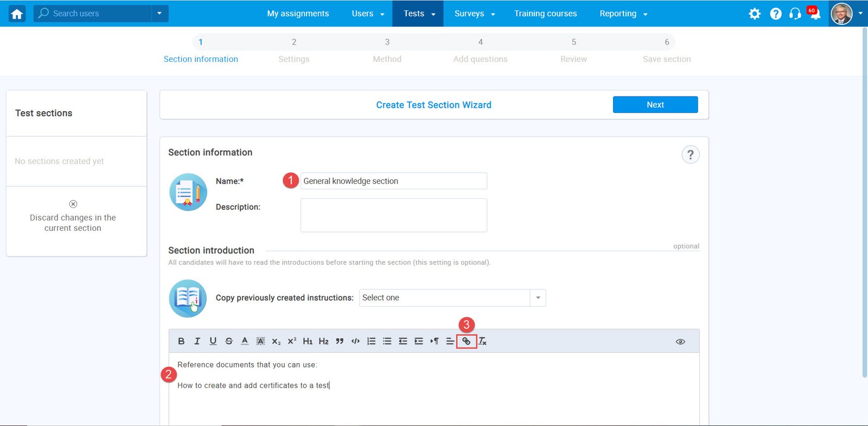Toggle underline formatting in the editor
The width and height of the screenshot is (868, 426).
pyautogui.click(x=213, y=341)
